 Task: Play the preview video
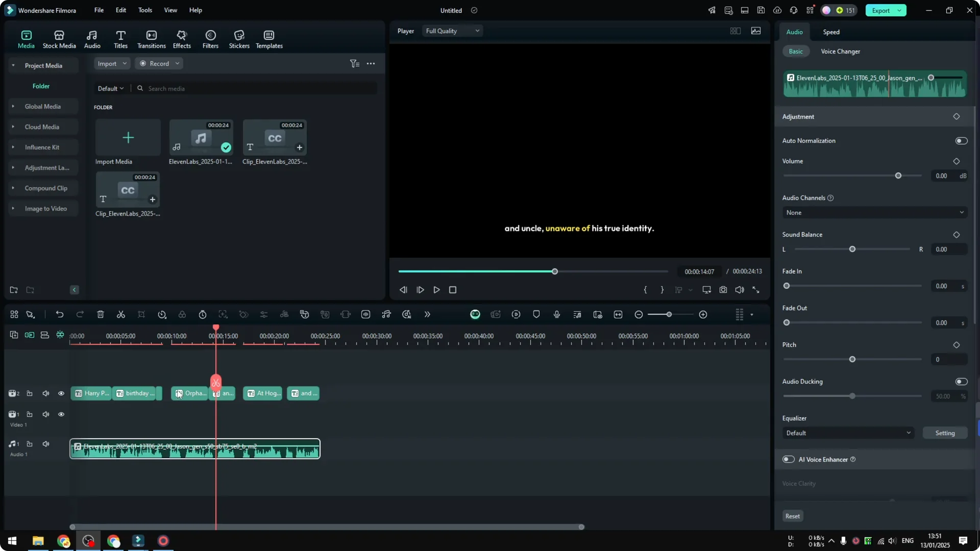tap(437, 290)
